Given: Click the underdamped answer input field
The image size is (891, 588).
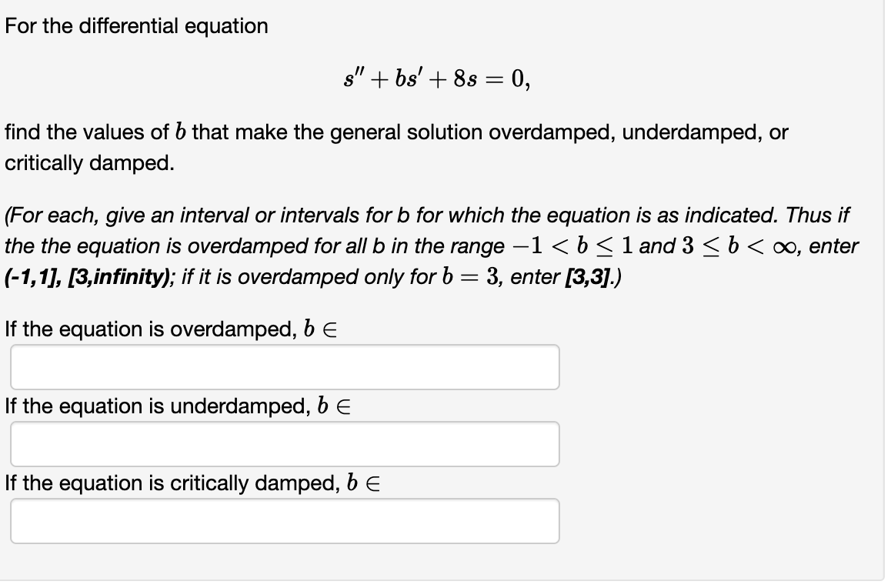Looking at the screenshot, I should click(283, 444).
